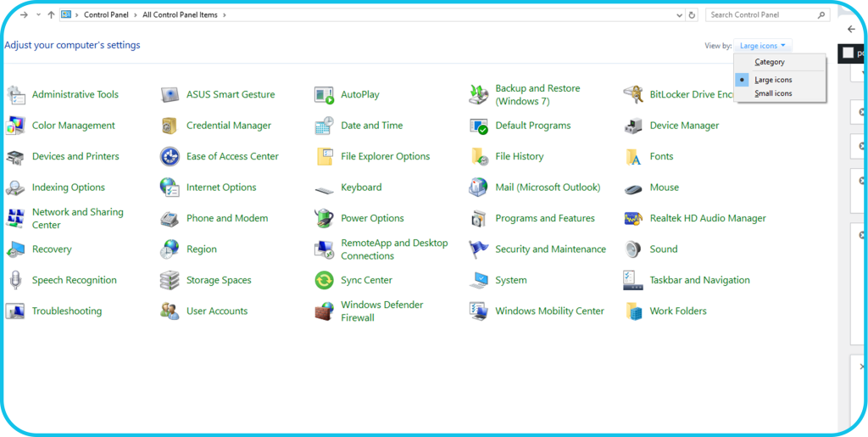Go up one level with the Up arrow

click(x=51, y=15)
